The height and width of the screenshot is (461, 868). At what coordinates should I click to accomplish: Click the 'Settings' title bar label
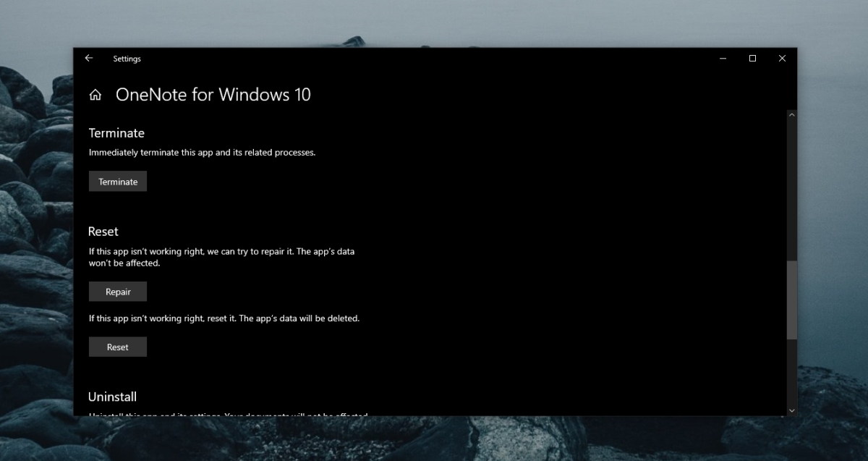click(127, 59)
